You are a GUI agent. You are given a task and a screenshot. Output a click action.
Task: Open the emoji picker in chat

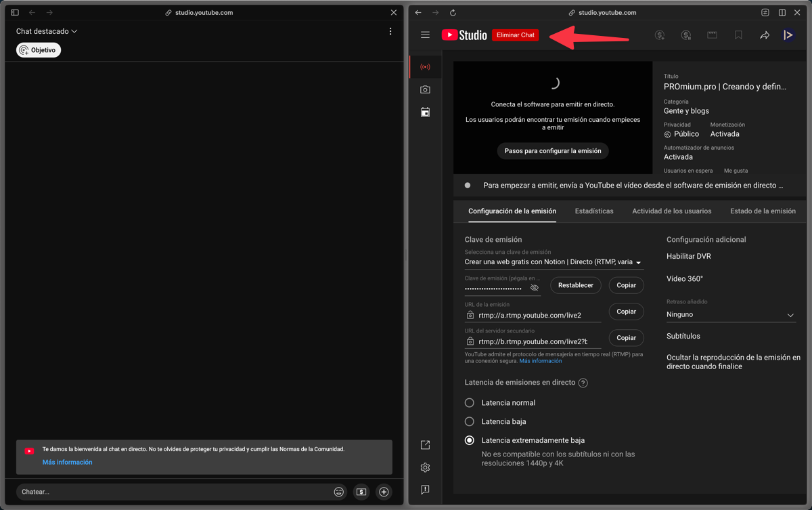point(339,492)
